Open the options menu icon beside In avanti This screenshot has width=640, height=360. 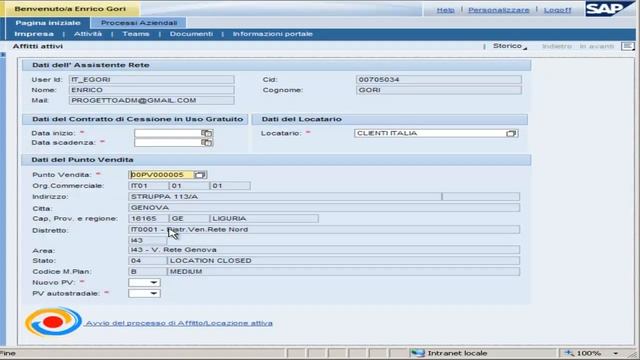click(x=628, y=46)
